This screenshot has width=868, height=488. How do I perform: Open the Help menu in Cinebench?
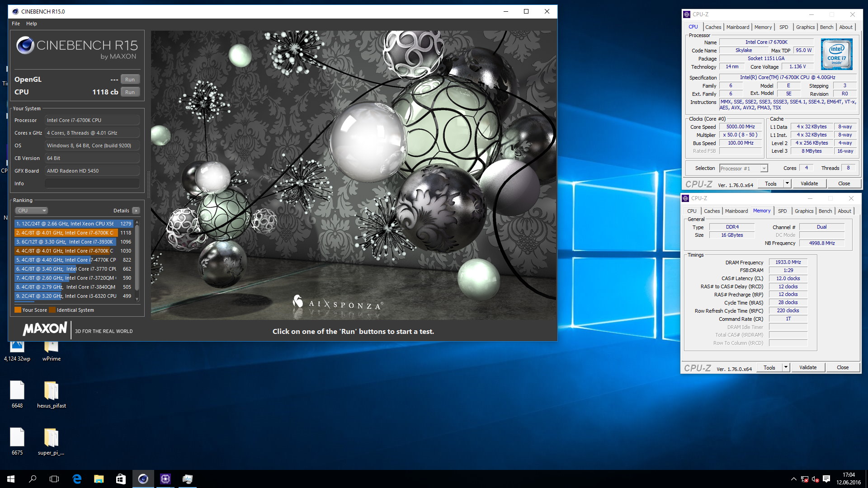coord(32,23)
